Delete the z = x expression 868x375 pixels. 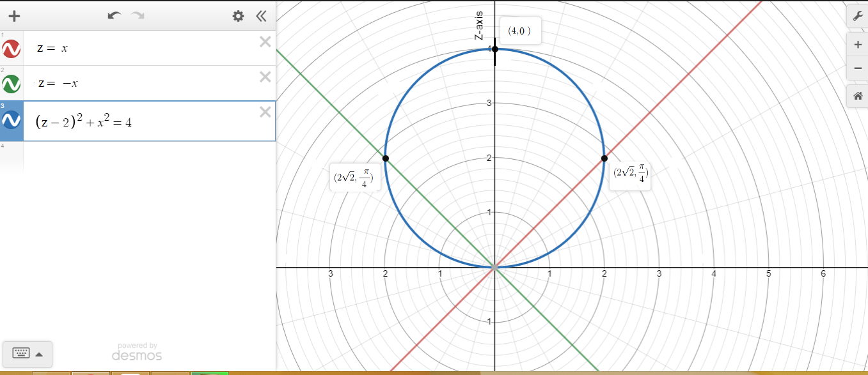[265, 42]
